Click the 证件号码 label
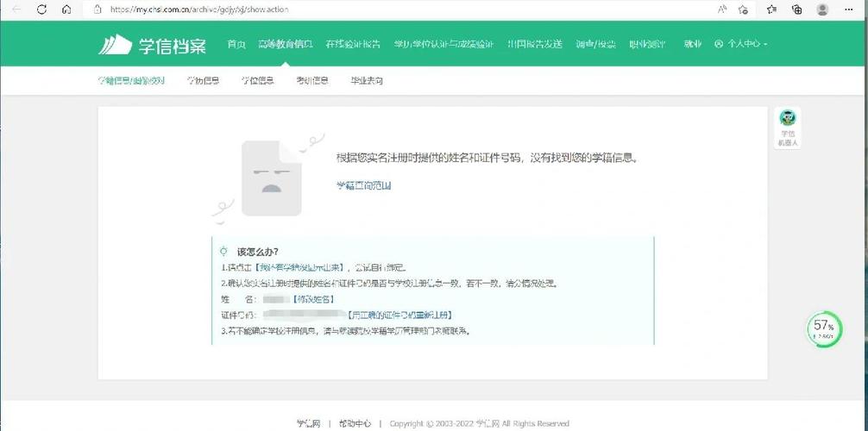This screenshot has height=431, width=868. tap(239, 315)
